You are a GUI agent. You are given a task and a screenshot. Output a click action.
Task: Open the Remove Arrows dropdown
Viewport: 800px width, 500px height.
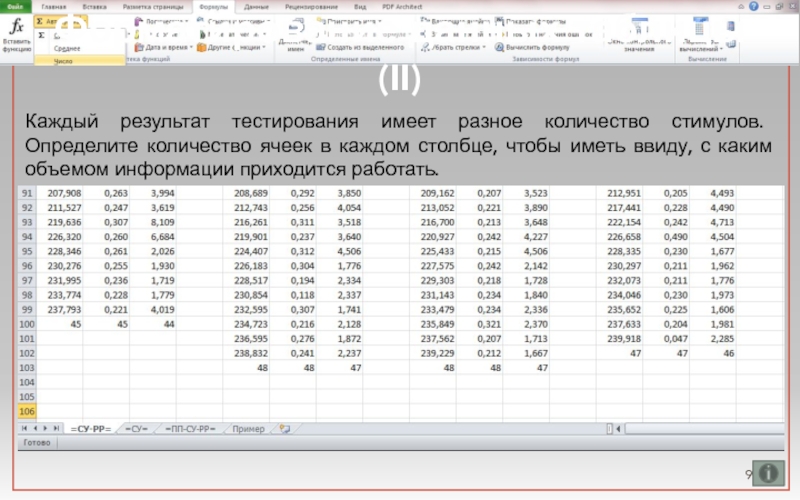click(484, 47)
